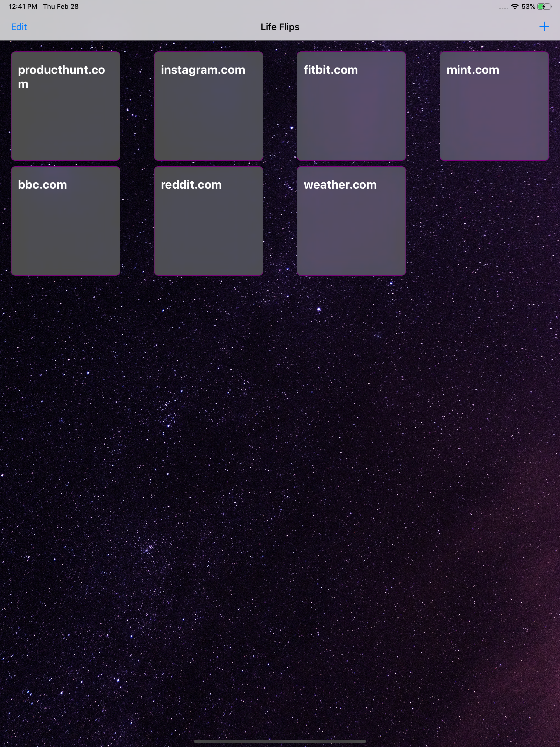The image size is (560, 747).
Task: Tap the 53% battery percentage
Action: click(x=528, y=7)
